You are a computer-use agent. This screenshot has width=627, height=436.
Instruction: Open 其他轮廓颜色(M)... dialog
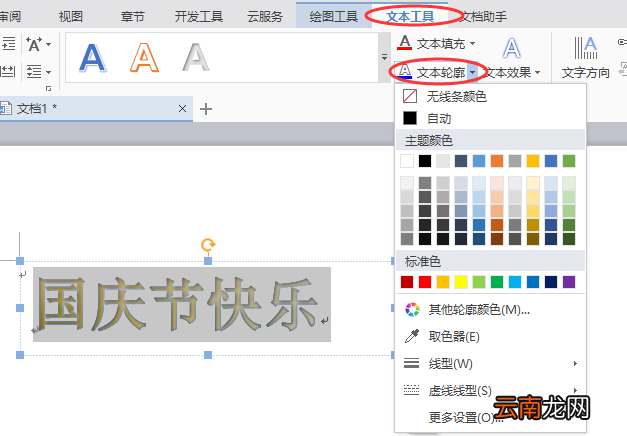click(x=490, y=309)
